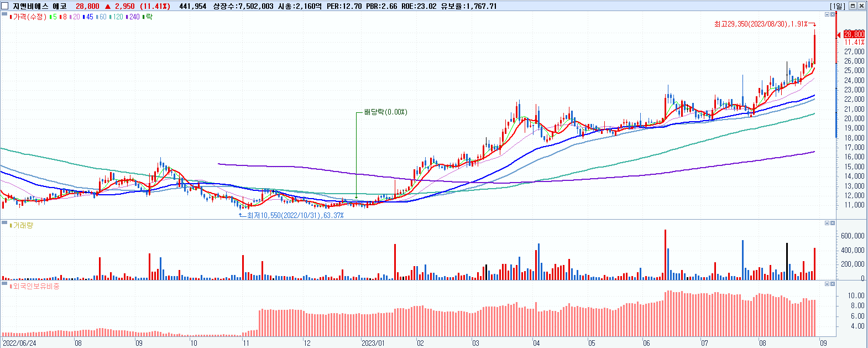Screen dimensions: 868x348
Task: Click the header price 28,800
Action: 87,6
